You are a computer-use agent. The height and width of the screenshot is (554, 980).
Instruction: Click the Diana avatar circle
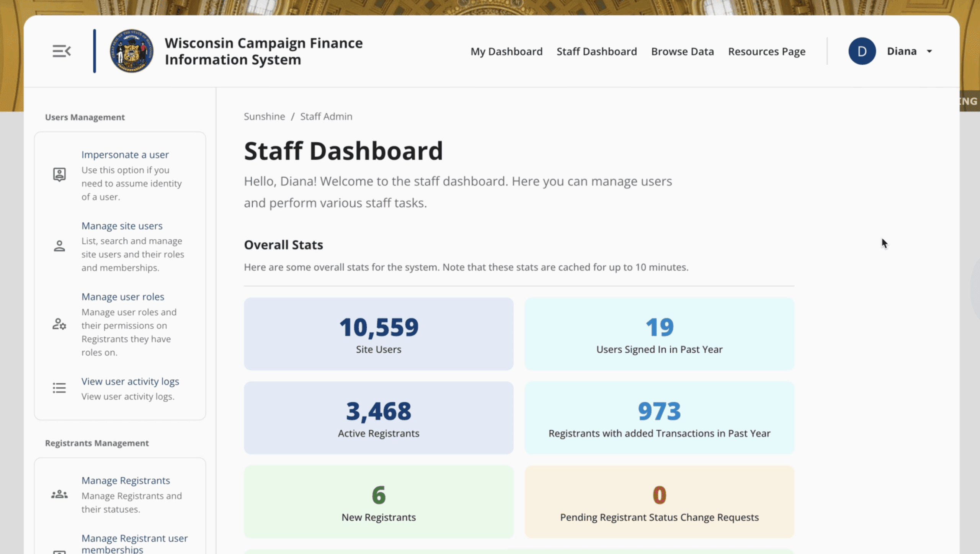click(x=862, y=51)
